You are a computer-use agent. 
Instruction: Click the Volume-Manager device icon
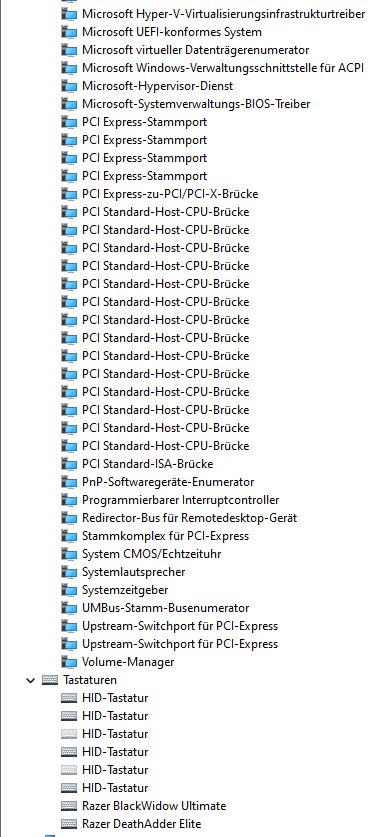click(69, 662)
